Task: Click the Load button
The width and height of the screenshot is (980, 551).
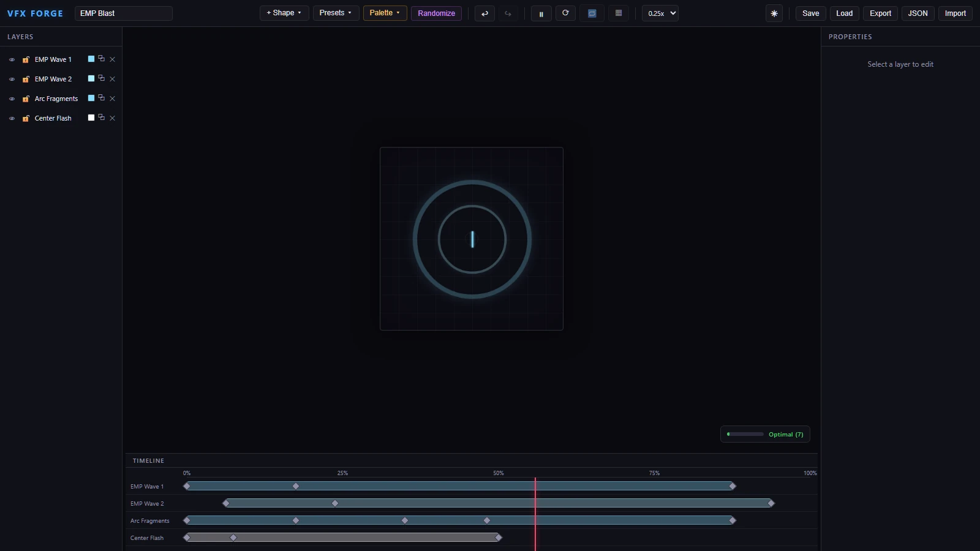Action: point(844,13)
